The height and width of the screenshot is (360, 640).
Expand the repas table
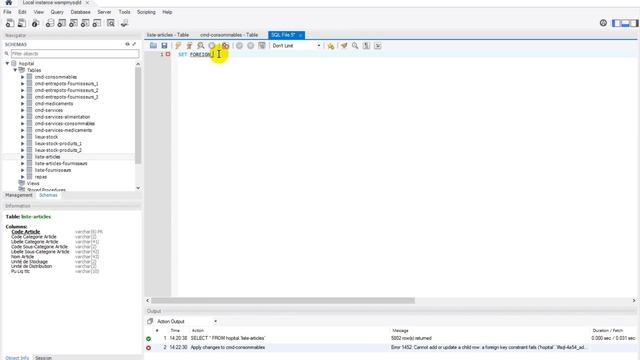tap(23, 177)
